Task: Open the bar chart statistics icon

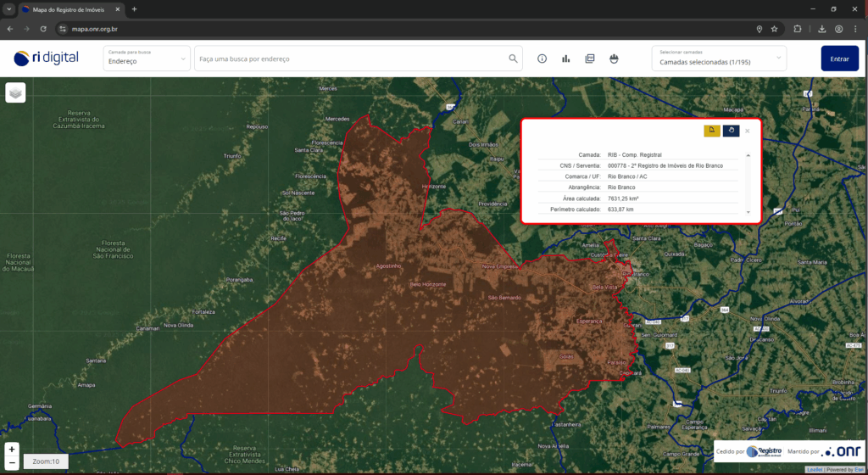Action: (565, 59)
